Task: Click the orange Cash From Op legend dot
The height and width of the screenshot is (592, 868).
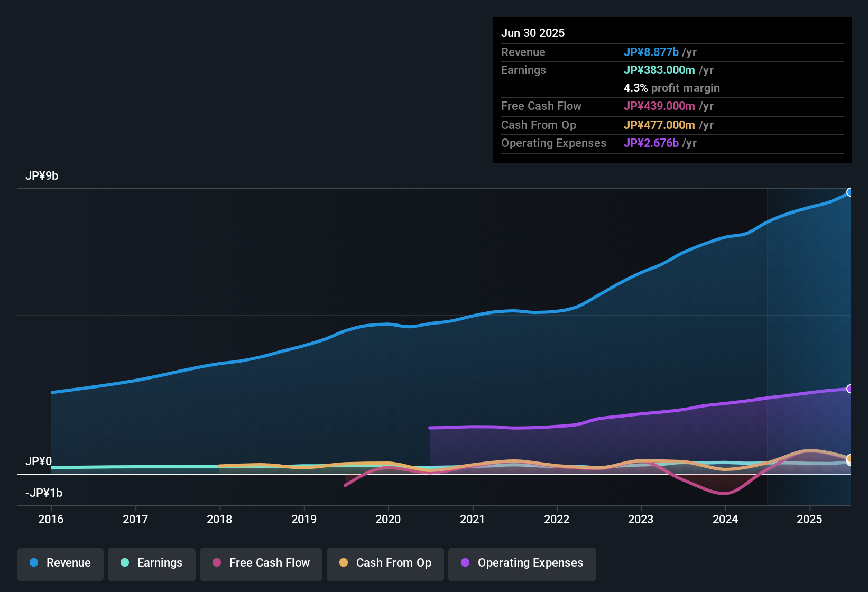Action: (343, 563)
